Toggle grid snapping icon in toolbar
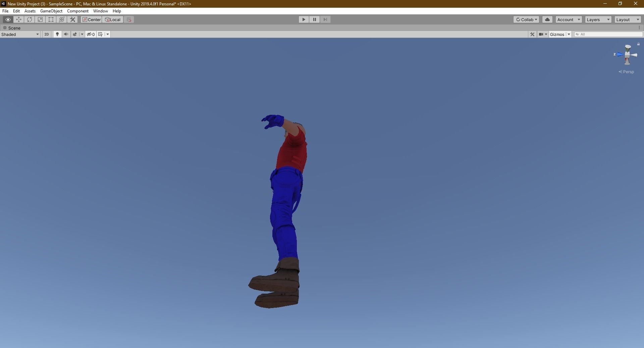The width and height of the screenshot is (644, 348). (x=129, y=19)
